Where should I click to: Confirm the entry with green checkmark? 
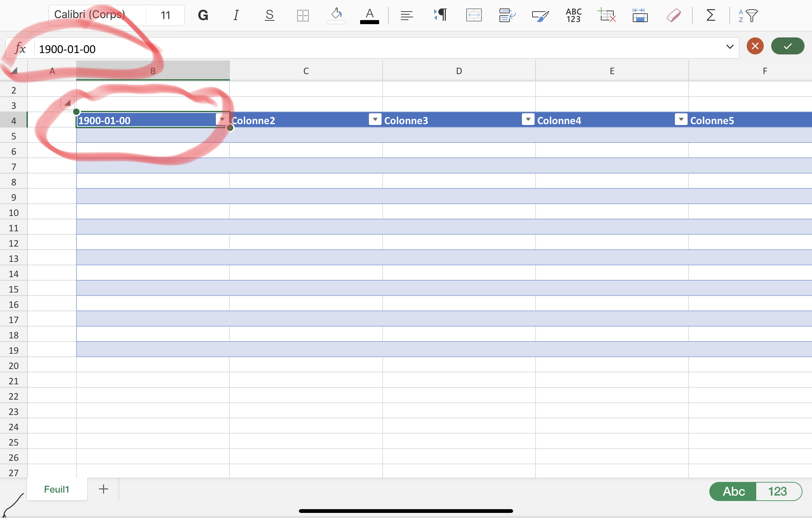pos(788,46)
